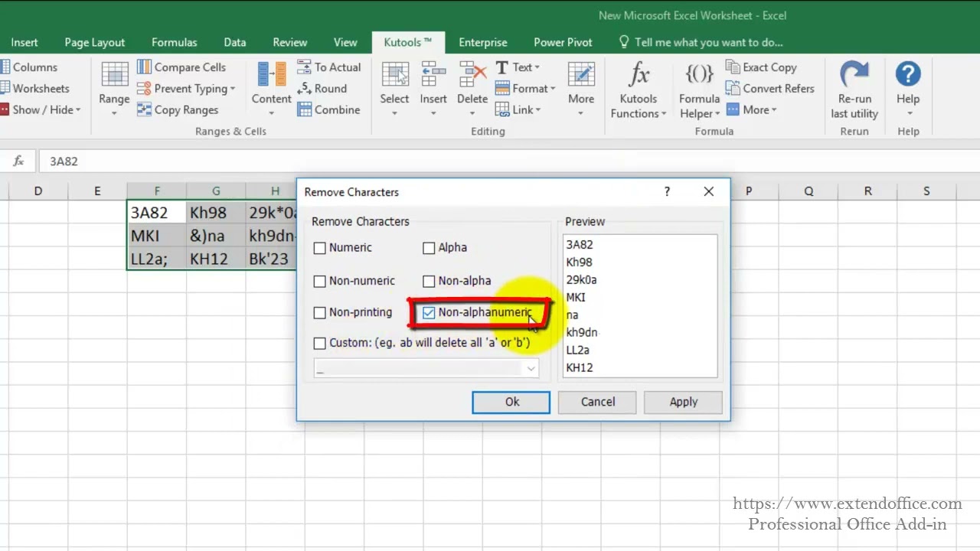Go to the Review tab
The width and height of the screenshot is (980, 551).
click(290, 43)
